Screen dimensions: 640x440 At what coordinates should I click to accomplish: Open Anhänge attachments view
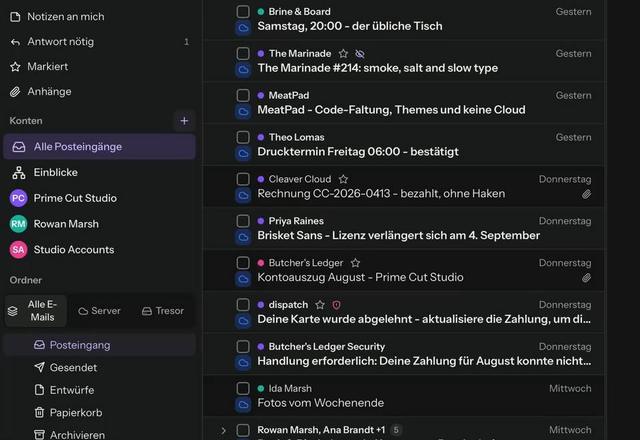[x=99, y=91]
